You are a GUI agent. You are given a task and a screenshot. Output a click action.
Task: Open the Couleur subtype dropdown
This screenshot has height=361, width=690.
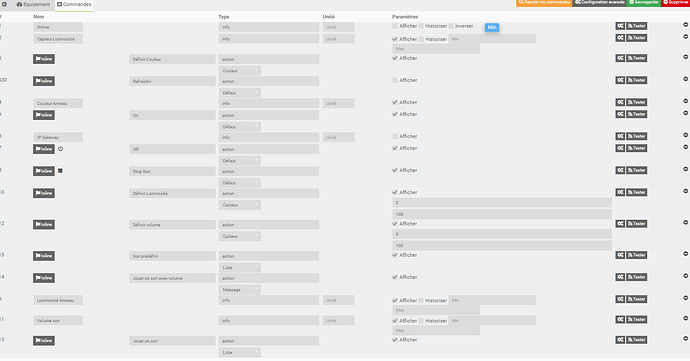tap(240, 71)
